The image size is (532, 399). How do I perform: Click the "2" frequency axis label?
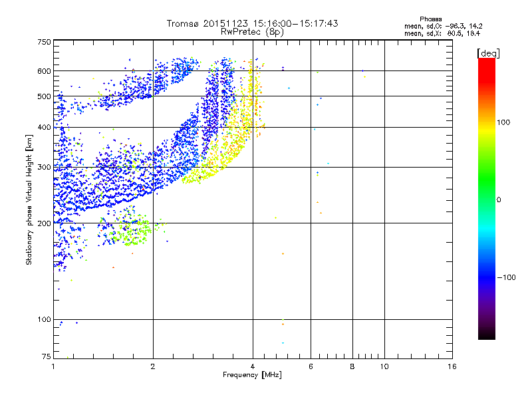click(153, 366)
